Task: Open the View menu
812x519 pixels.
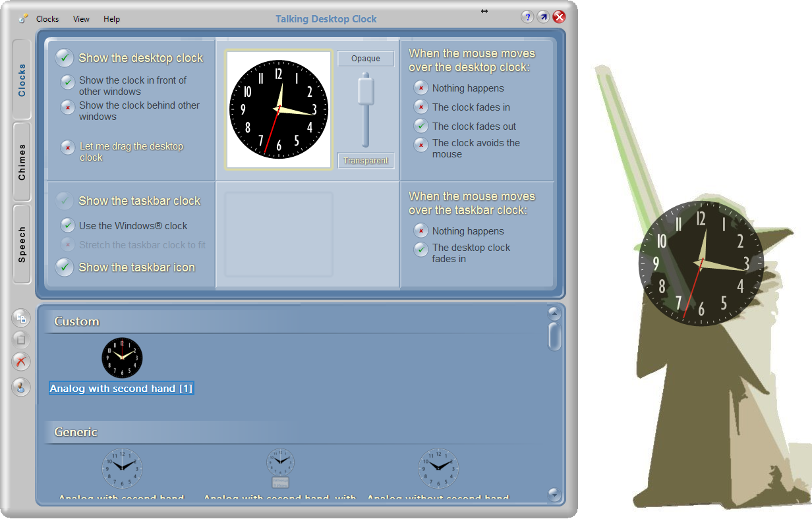Action: 82,19
